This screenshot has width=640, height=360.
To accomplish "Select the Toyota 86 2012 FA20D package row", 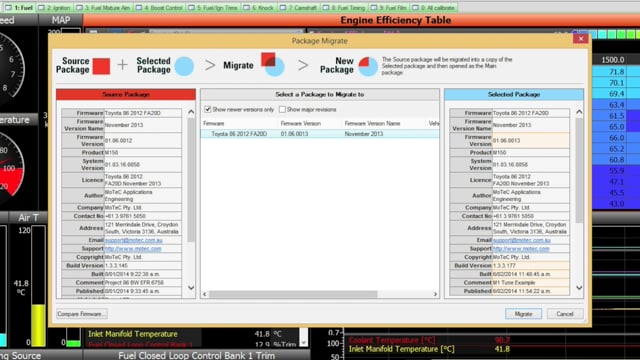I will (x=320, y=134).
